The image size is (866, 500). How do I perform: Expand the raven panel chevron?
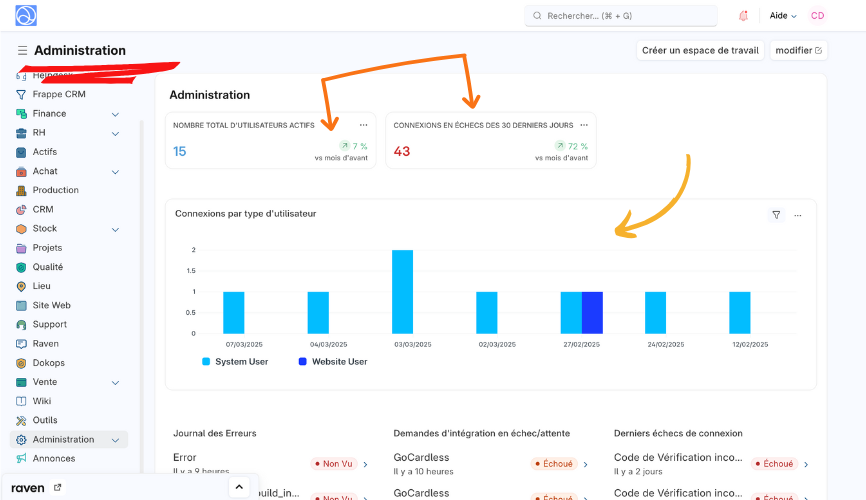click(239, 487)
